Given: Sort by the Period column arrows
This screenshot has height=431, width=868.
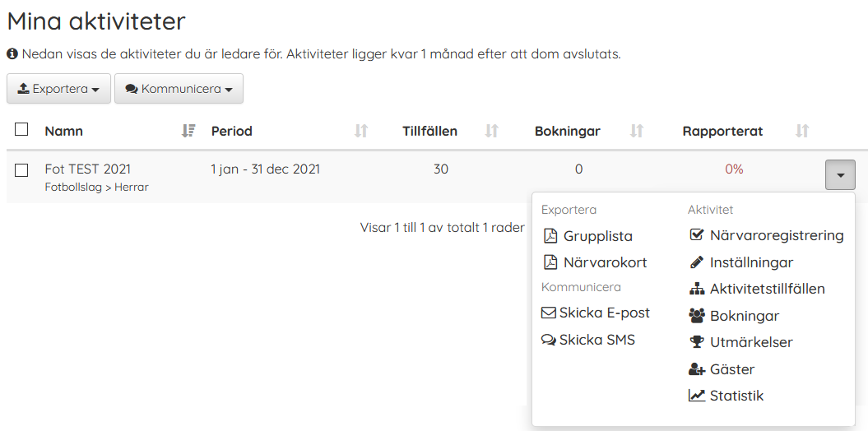Looking at the screenshot, I should click(x=360, y=131).
